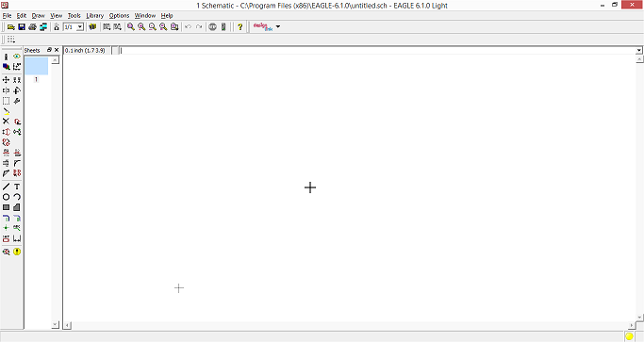Select the Rectangle tool
The height and width of the screenshot is (342, 644).
(7, 207)
